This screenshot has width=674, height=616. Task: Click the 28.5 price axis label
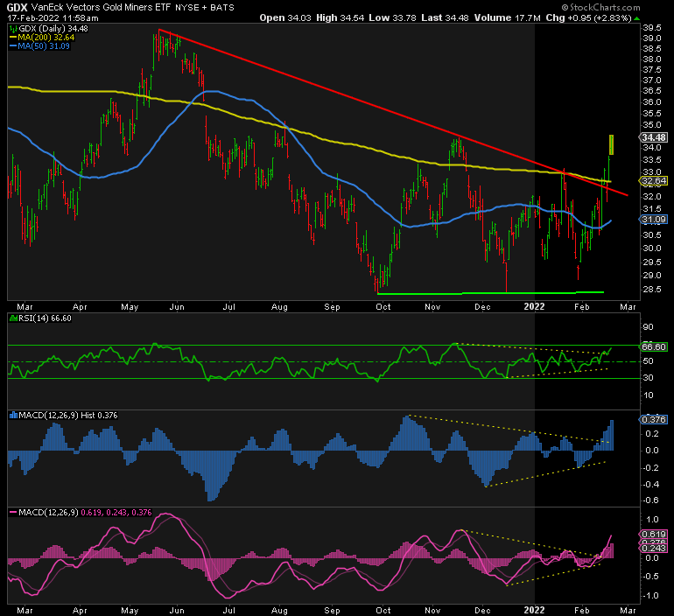[x=652, y=290]
